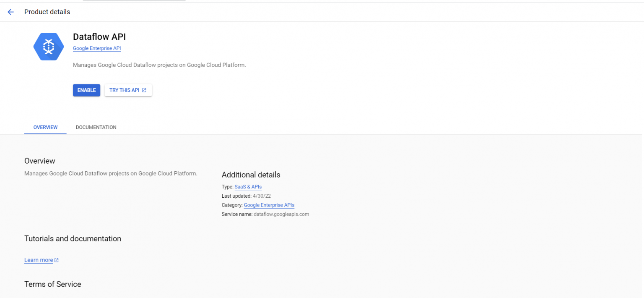
Task: Click Learn more under Tutorials and documentation
Action: [x=38, y=260]
